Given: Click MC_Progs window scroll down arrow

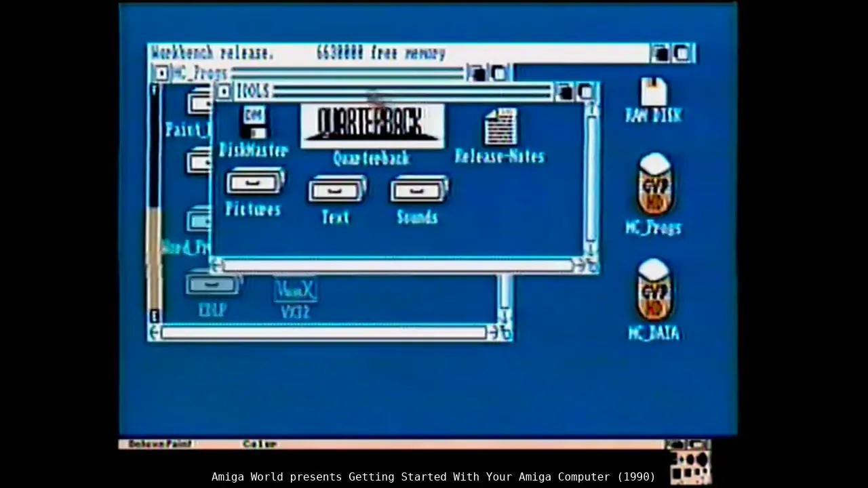Looking at the screenshot, I should point(505,317).
